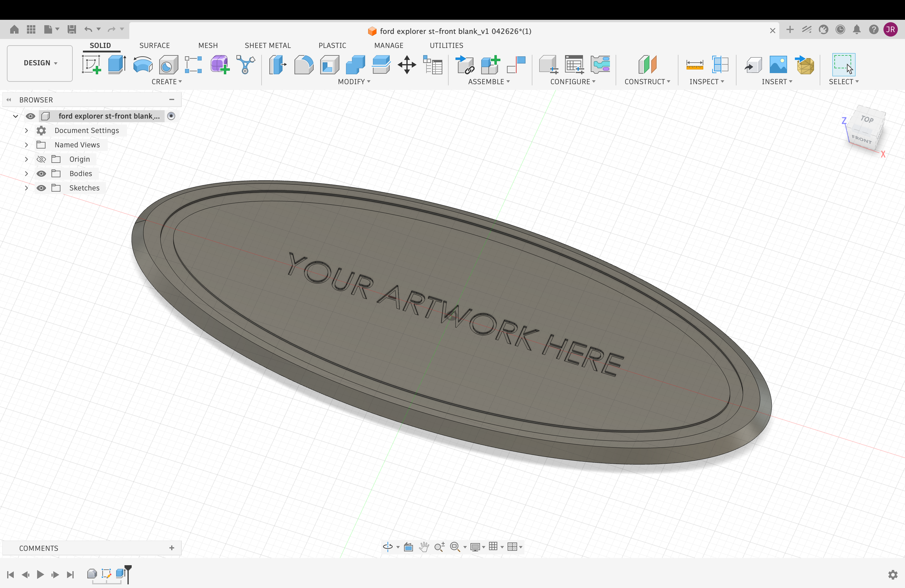The width and height of the screenshot is (905, 588).
Task: Collapse the root component tree
Action: coord(16,116)
